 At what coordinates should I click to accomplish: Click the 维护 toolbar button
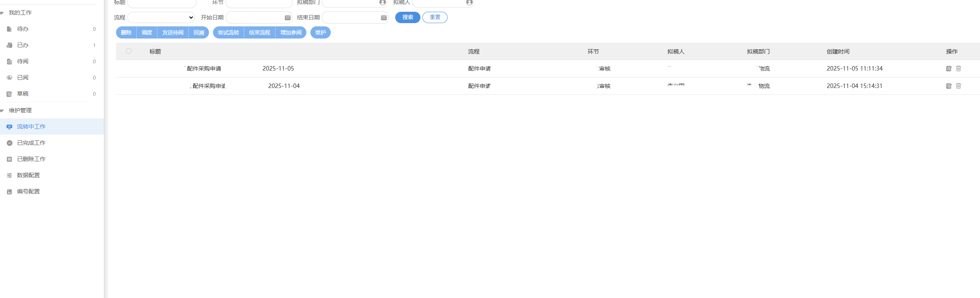(321, 32)
